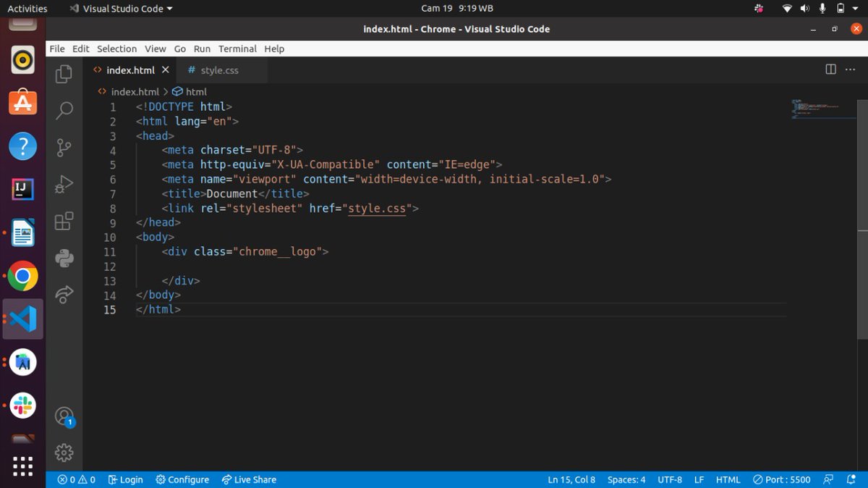Open Run and Debug view
This screenshot has width=868, height=488.
[x=64, y=184]
